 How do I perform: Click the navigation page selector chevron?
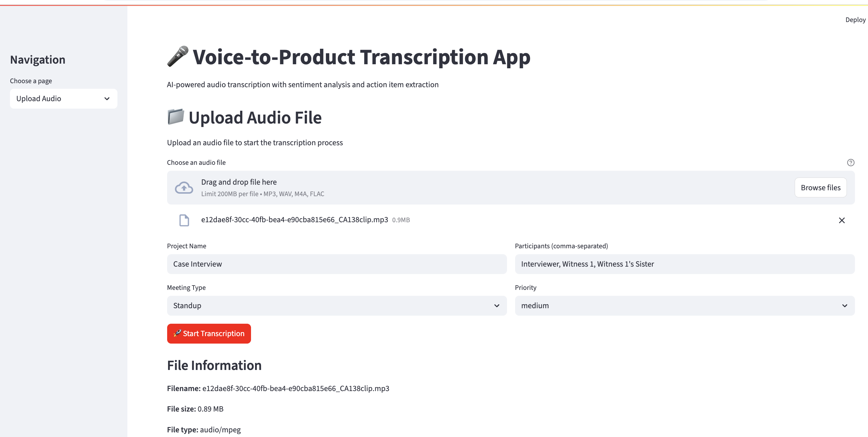107,99
